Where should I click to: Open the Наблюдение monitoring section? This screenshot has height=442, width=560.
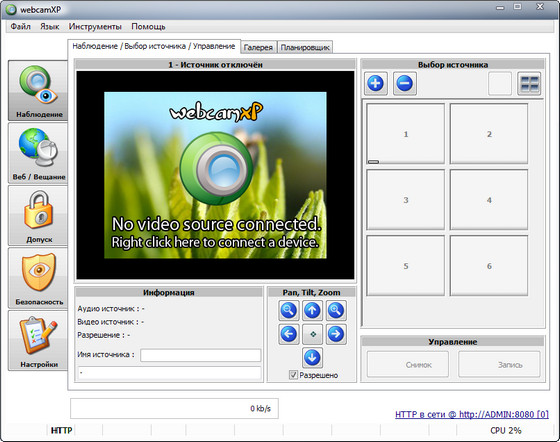tap(38, 91)
